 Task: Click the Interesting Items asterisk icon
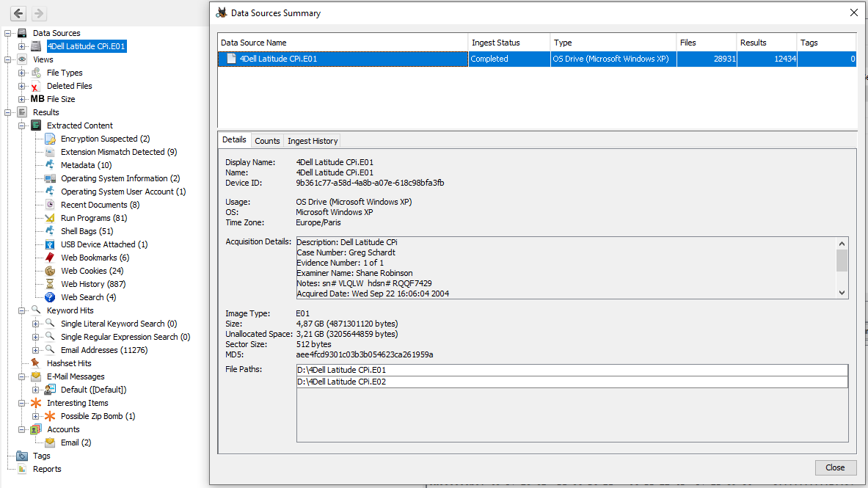[35, 403]
